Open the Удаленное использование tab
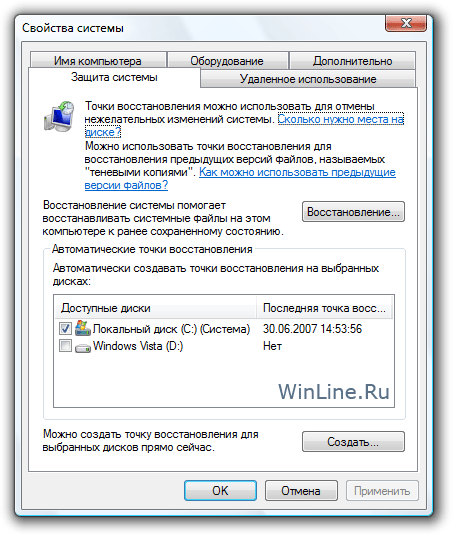Viewport: 453px width, 535px height. (x=308, y=79)
